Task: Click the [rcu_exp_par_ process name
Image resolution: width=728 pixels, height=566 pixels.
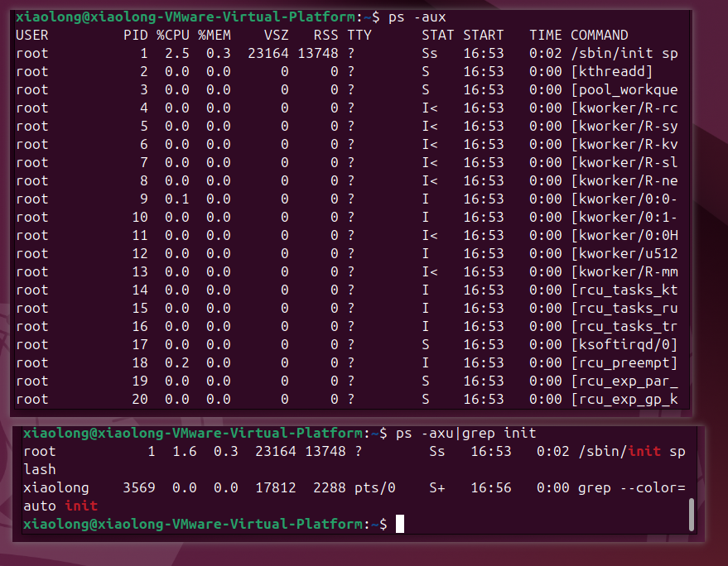Action: click(x=624, y=381)
